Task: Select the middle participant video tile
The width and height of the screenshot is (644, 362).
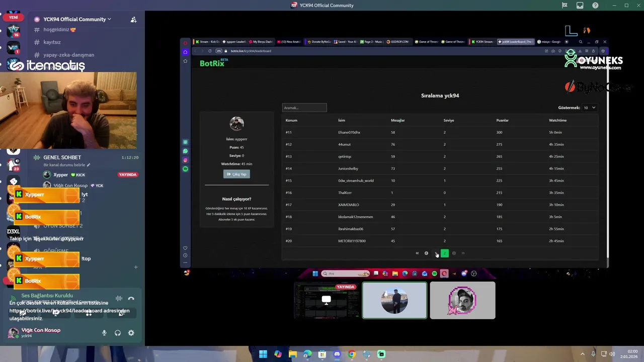Action: 394,301
